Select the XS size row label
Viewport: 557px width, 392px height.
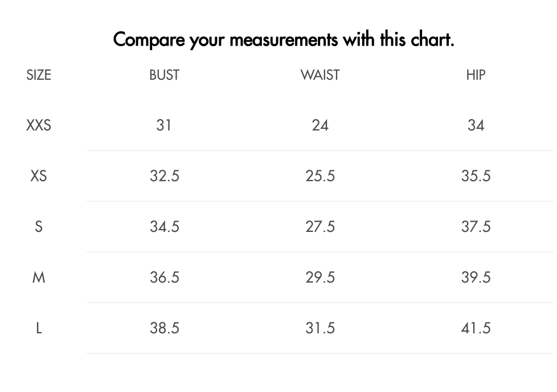pyautogui.click(x=39, y=176)
